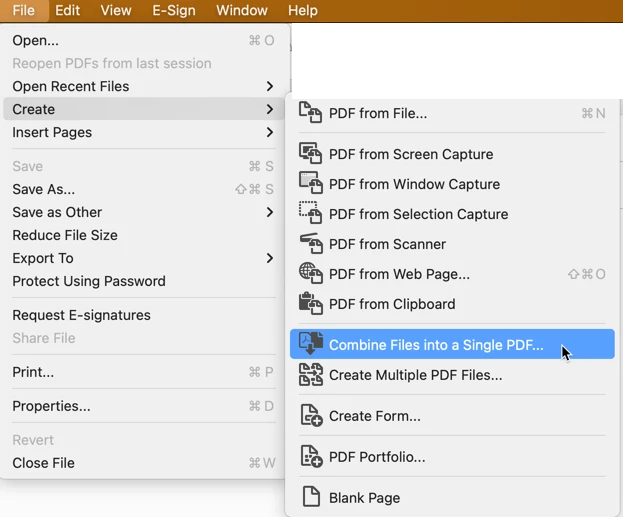This screenshot has width=626, height=517.
Task: Expand the Create submenu chevron
Action: click(x=270, y=109)
